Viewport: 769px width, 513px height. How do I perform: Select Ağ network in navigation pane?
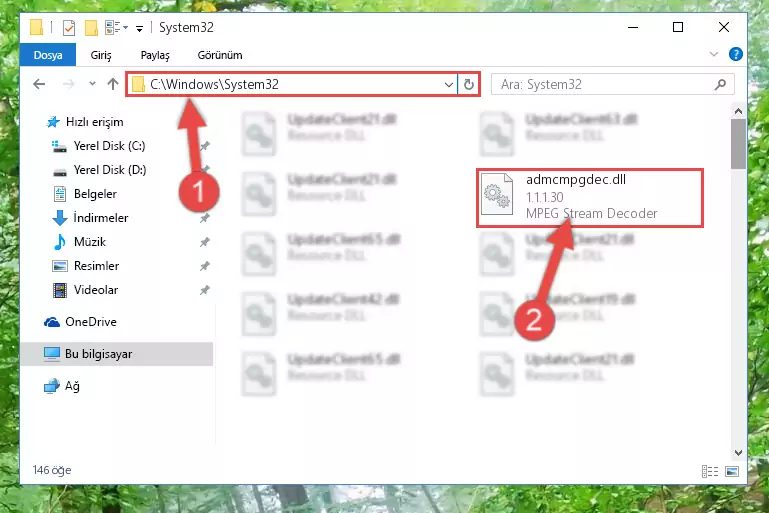point(72,386)
